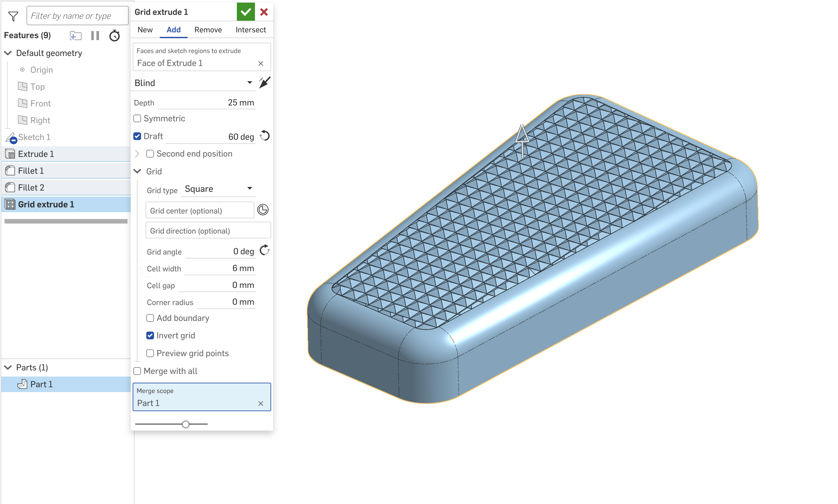
Task: Cancel the dialog with the red X
Action: (x=264, y=12)
